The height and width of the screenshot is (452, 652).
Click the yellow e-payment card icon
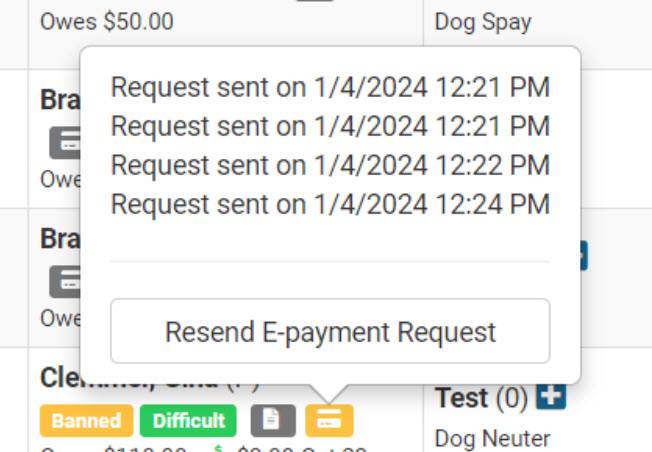[x=329, y=421]
